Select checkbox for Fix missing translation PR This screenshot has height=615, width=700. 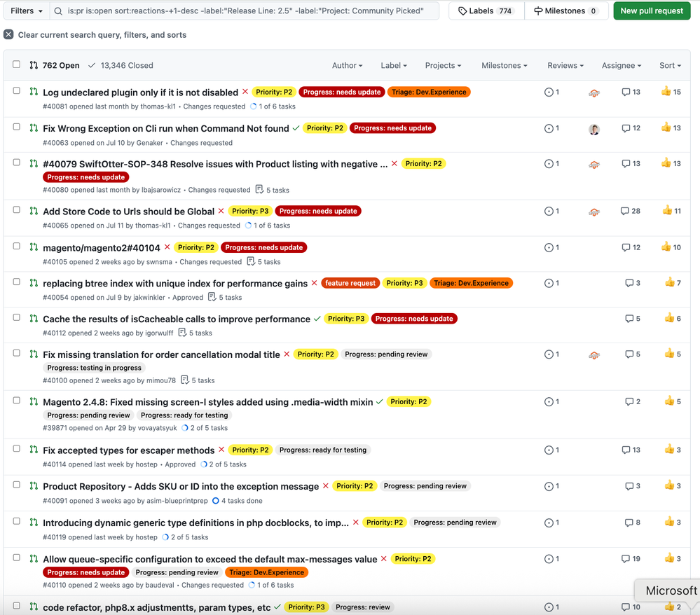[x=17, y=353]
